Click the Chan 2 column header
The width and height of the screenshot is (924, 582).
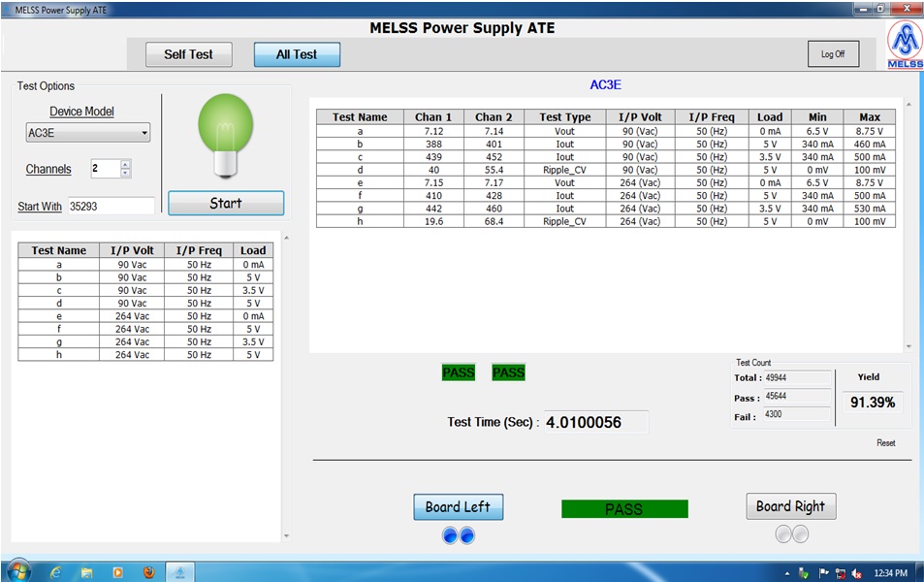(494, 116)
